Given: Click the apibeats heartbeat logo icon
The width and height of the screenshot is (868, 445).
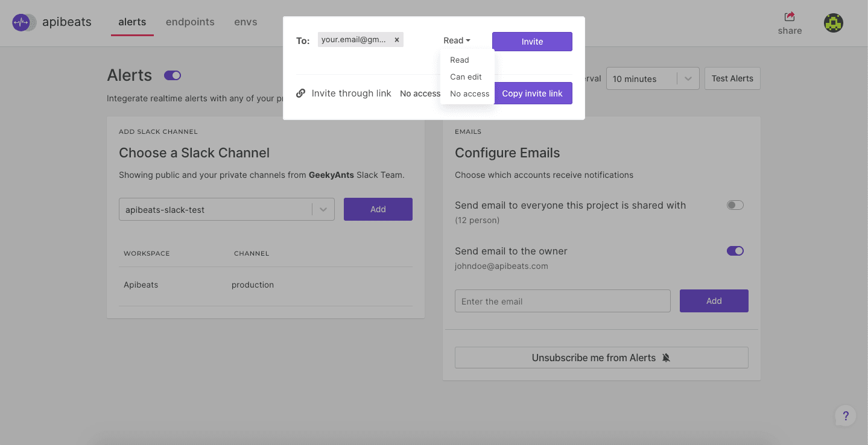Looking at the screenshot, I should click(x=22, y=23).
